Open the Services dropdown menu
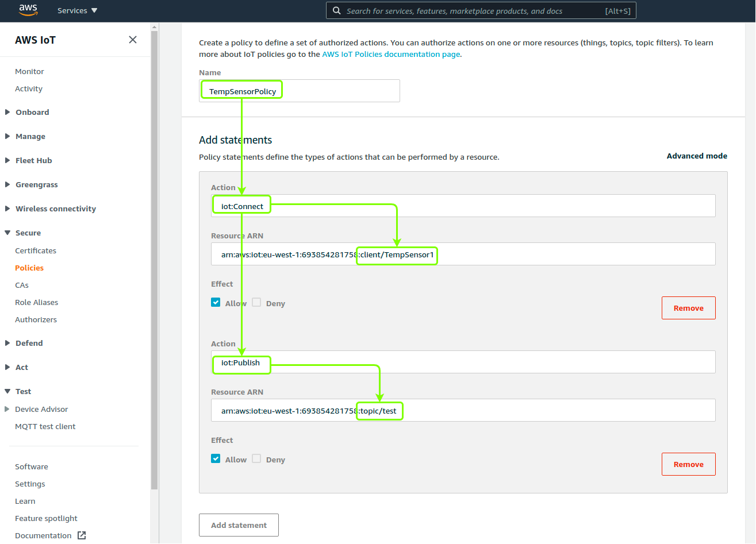This screenshot has width=756, height=544. click(78, 10)
